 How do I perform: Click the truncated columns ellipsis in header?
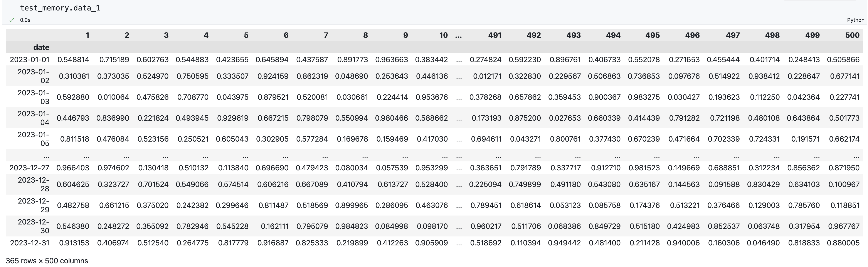[458, 35]
